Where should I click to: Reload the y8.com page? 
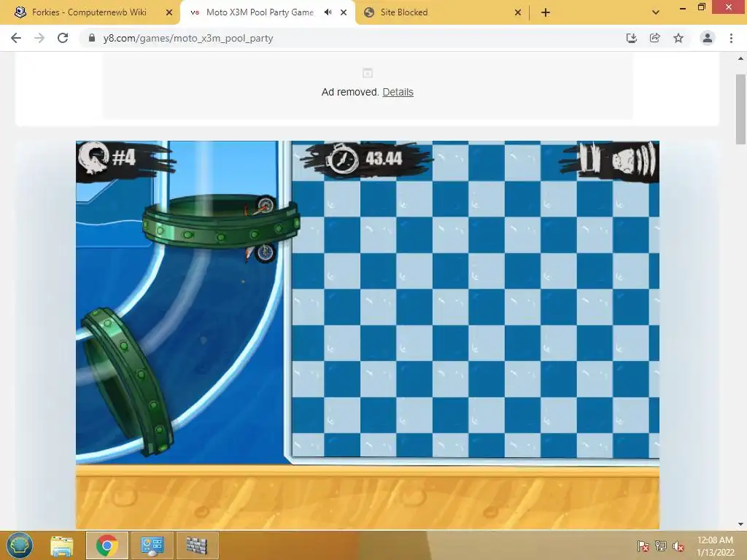(x=63, y=38)
